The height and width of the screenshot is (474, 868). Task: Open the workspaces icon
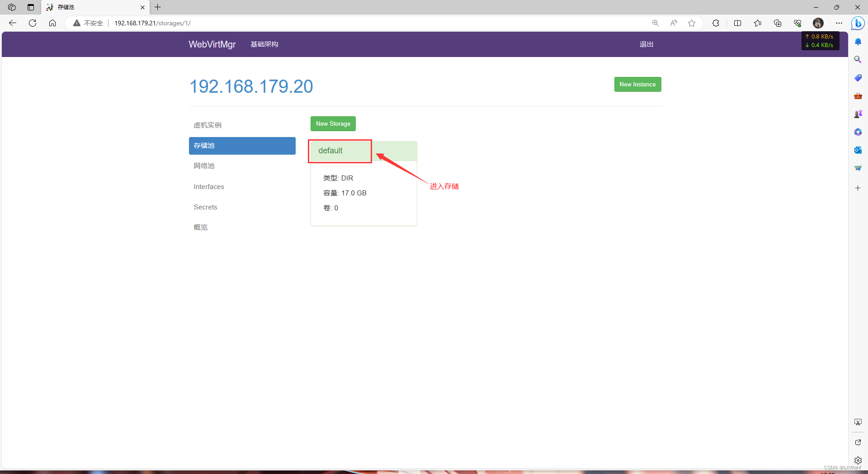coord(12,7)
